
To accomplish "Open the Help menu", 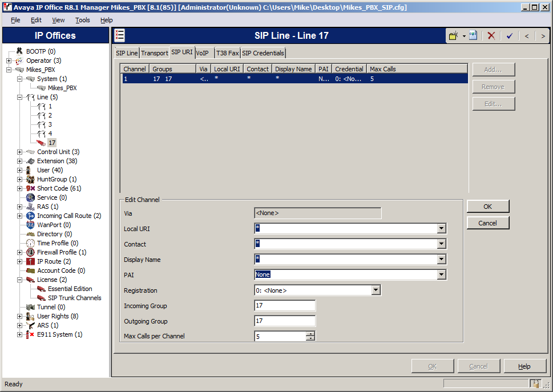I will tap(107, 20).
